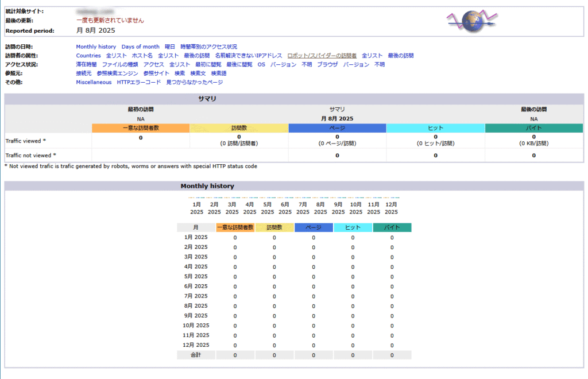Select the '12月 2025' table row label
The image size is (588, 379).
196,345
